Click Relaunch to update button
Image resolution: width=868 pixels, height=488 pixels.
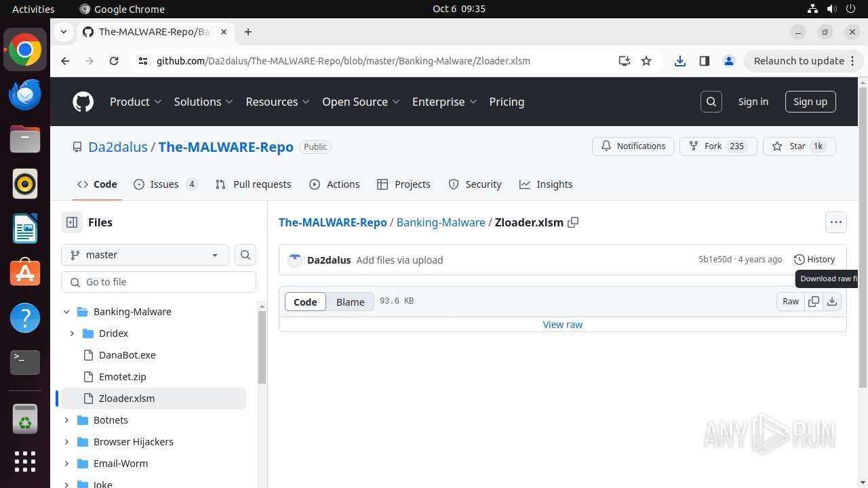pyautogui.click(x=804, y=61)
